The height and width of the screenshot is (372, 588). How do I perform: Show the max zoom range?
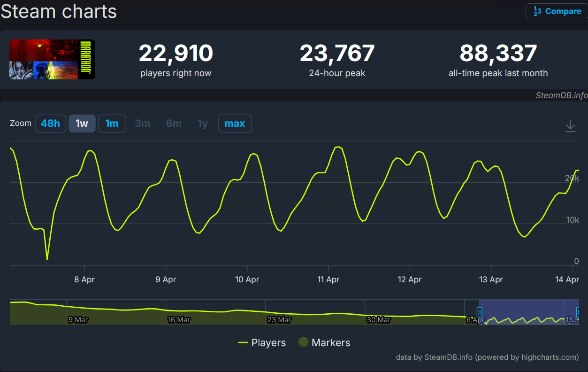point(235,124)
